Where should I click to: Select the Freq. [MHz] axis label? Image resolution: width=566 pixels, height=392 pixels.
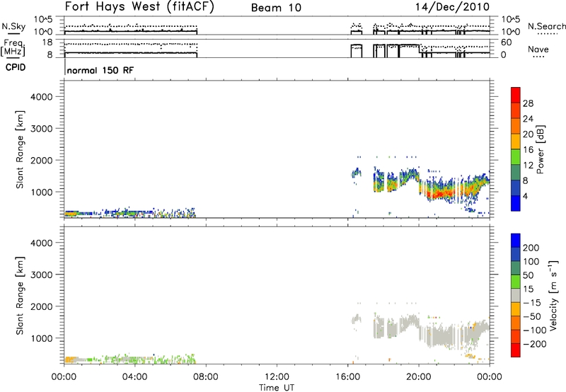click(x=13, y=47)
